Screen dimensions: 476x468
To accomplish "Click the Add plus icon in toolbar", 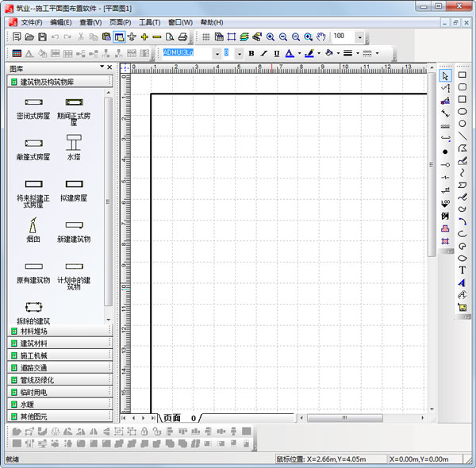I will point(144,37).
